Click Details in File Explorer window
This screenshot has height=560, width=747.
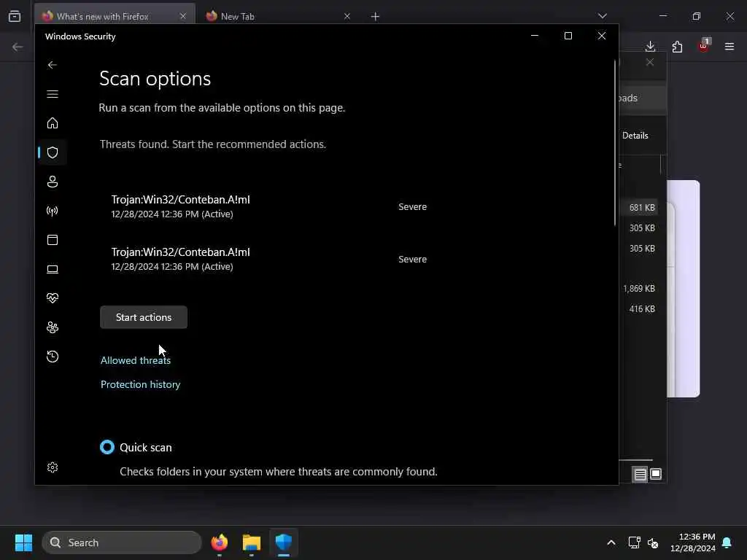[635, 135]
